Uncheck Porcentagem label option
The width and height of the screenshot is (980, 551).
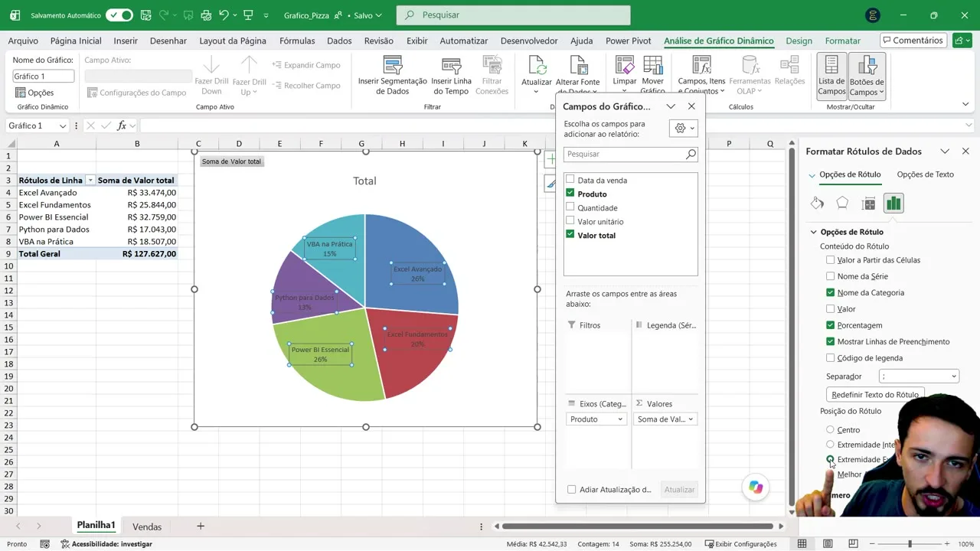tap(831, 325)
